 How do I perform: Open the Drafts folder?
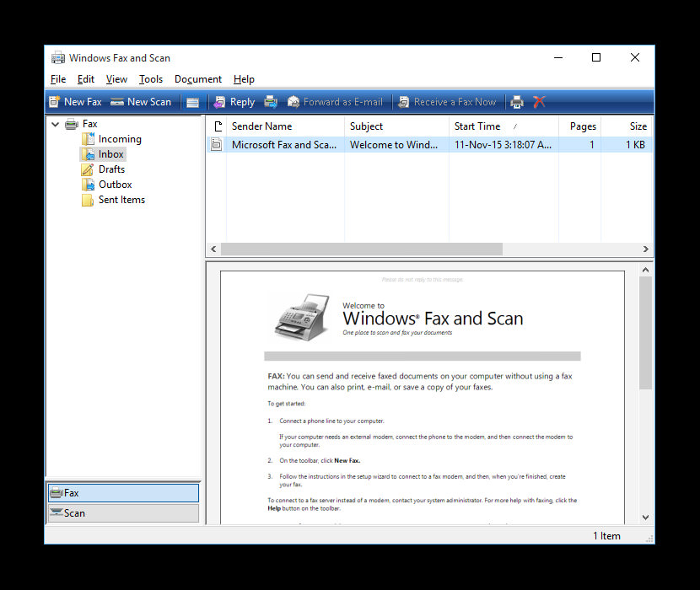(x=111, y=169)
